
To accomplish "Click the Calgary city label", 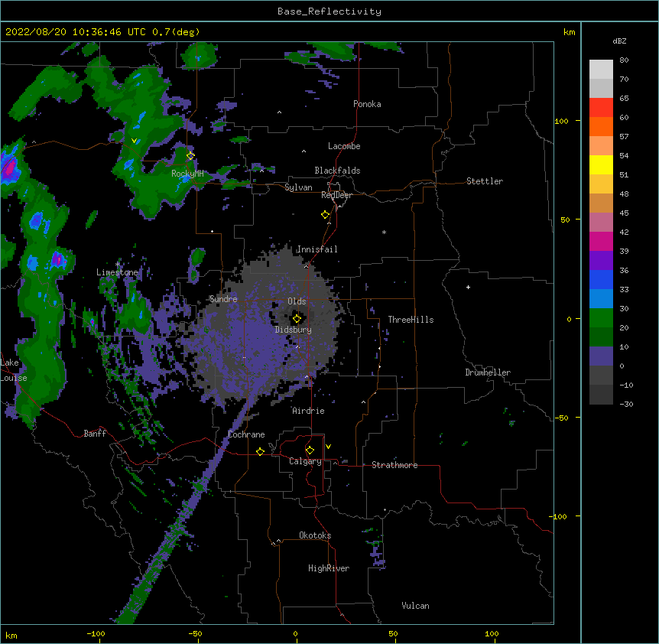I will click(x=305, y=461).
